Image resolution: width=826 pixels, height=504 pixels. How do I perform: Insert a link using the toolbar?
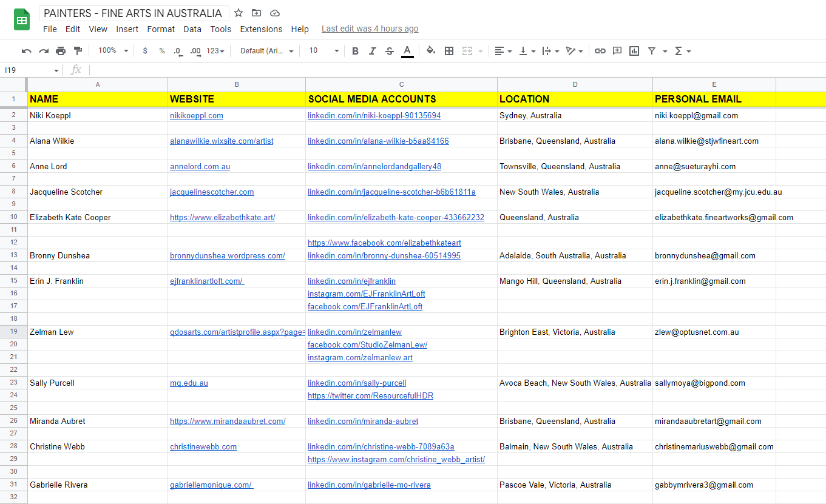pyautogui.click(x=600, y=51)
